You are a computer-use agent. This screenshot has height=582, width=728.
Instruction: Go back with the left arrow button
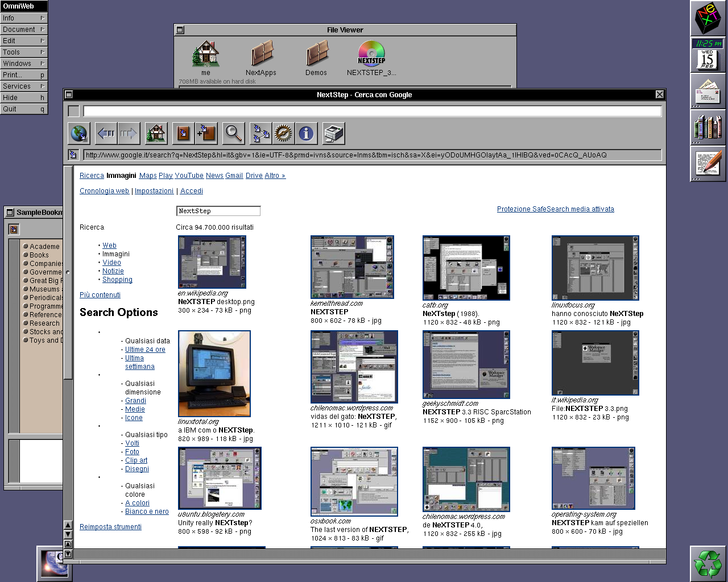pos(106,134)
